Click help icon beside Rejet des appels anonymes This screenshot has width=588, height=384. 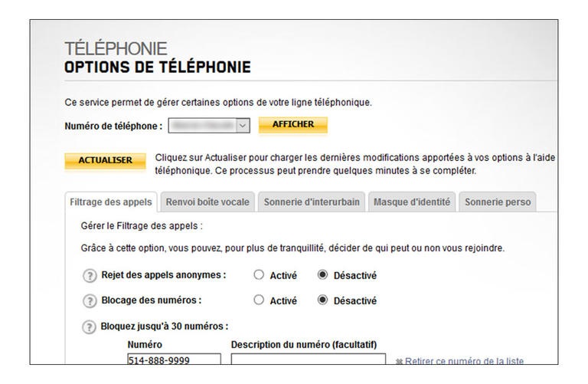(x=89, y=275)
